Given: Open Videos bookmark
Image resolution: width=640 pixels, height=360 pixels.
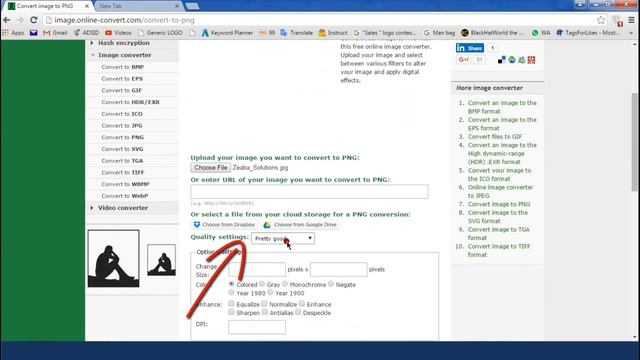Looking at the screenshot, I should 118,33.
